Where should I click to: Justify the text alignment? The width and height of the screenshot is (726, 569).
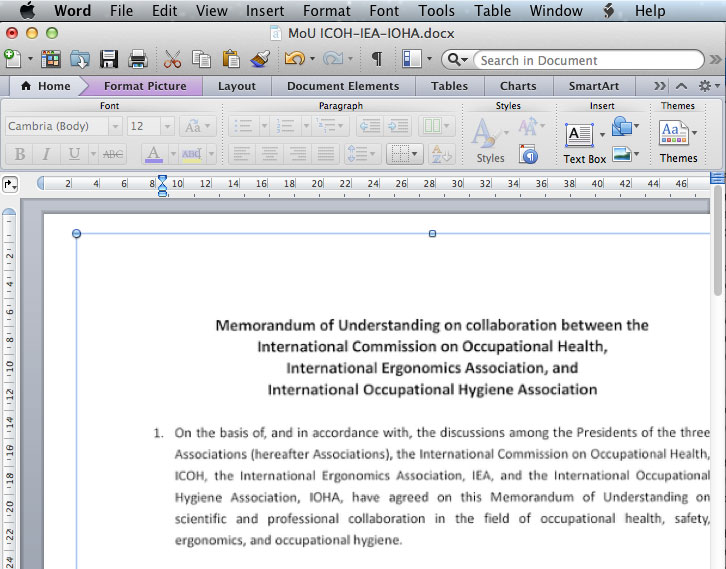click(325, 154)
